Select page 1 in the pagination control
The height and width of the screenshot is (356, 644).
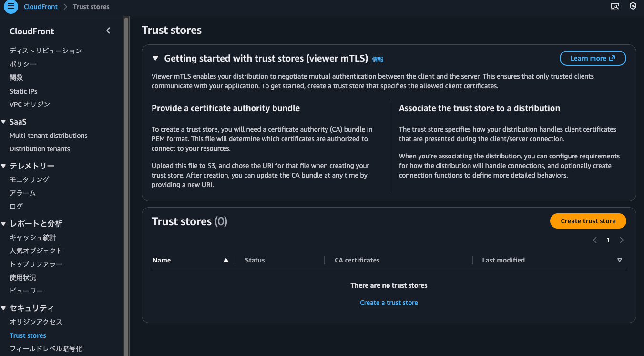[x=608, y=240]
